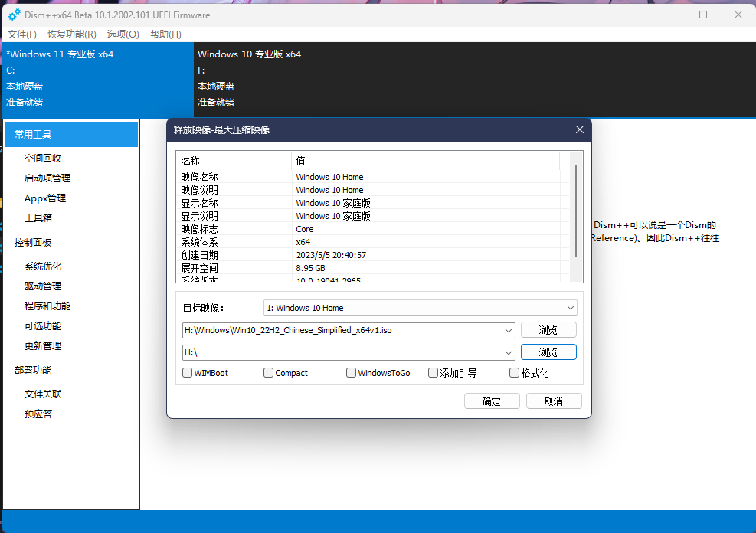
Task: Open Appx管理 in the sidebar
Action: tap(45, 198)
